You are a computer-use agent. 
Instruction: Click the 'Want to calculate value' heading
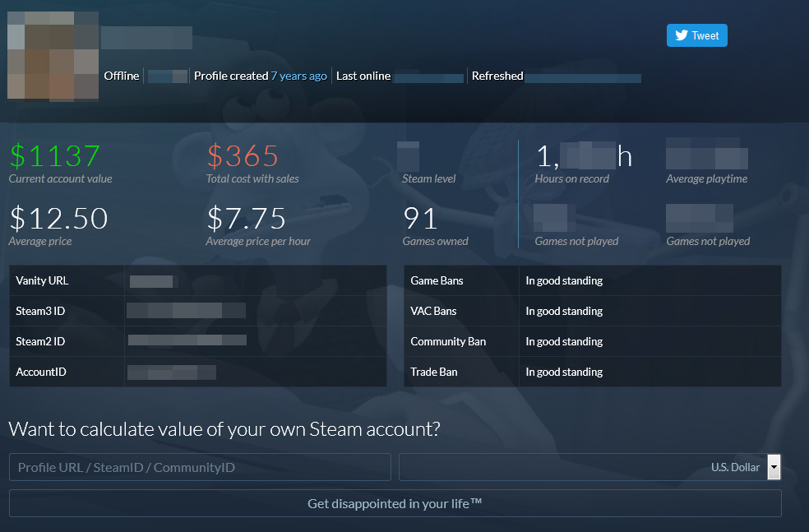[224, 429]
